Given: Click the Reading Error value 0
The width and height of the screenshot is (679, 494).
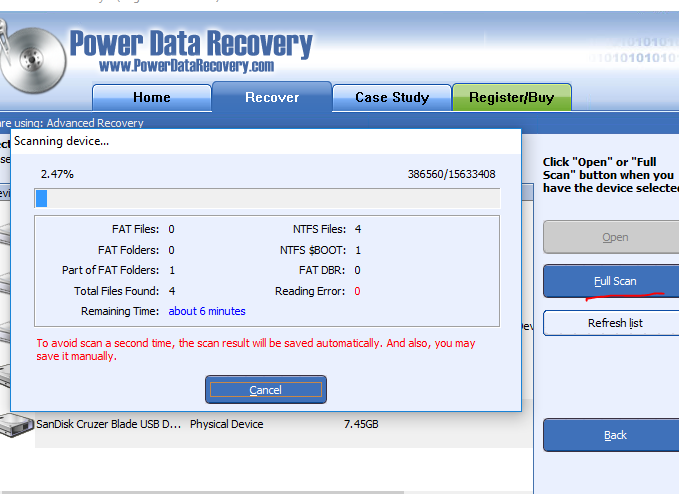Looking at the screenshot, I should coord(357,291).
